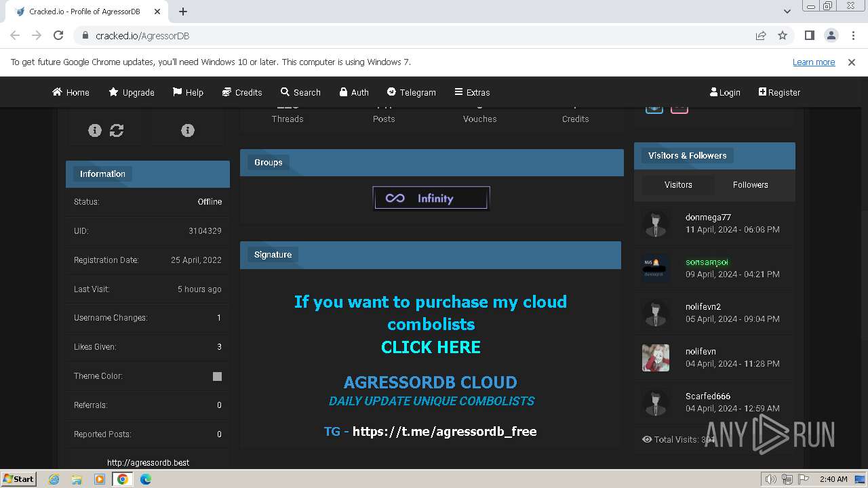Open the Chrome three-dot menu
Screen dimensions: 868x488
click(852, 35)
